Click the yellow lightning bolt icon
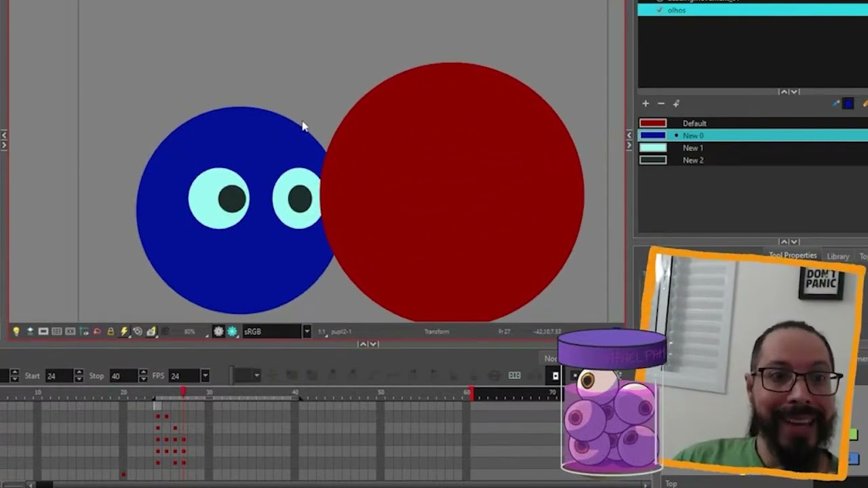Image resolution: width=868 pixels, height=488 pixels. point(124,331)
